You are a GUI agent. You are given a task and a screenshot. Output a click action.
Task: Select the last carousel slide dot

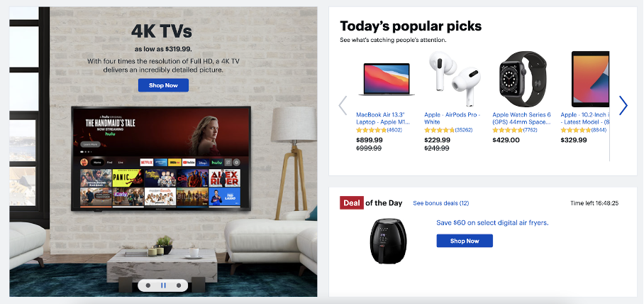(x=179, y=286)
